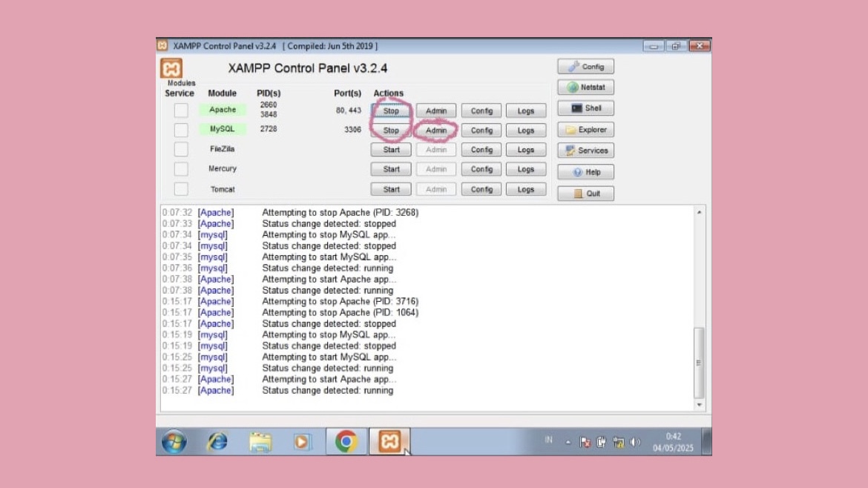Click the 'Attempting to stop Apache (PID: 3268)' log line
Screen dimensions: 868x488
click(x=340, y=212)
